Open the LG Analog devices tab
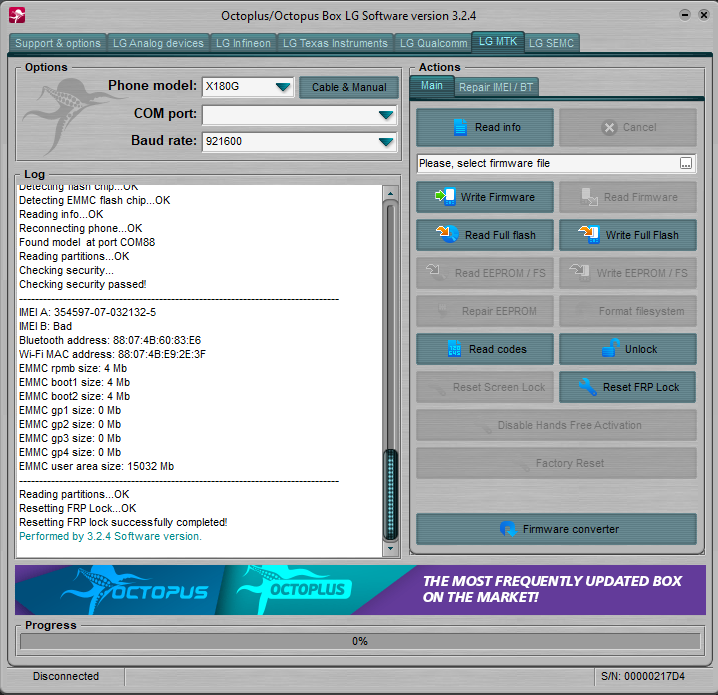 (x=158, y=43)
